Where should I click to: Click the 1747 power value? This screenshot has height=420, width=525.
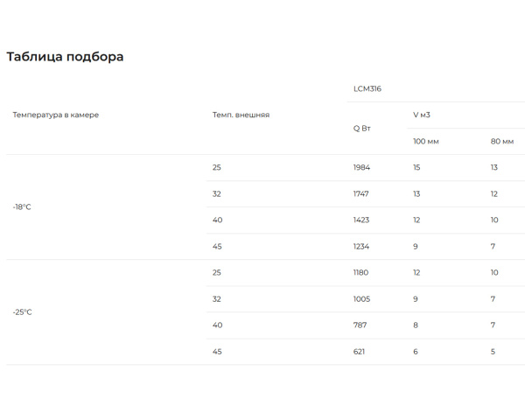pyautogui.click(x=361, y=193)
